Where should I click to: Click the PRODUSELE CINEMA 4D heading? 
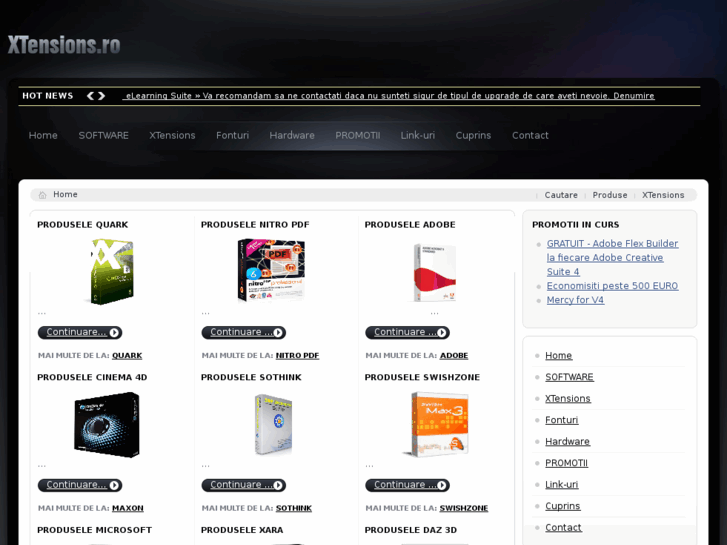point(92,378)
